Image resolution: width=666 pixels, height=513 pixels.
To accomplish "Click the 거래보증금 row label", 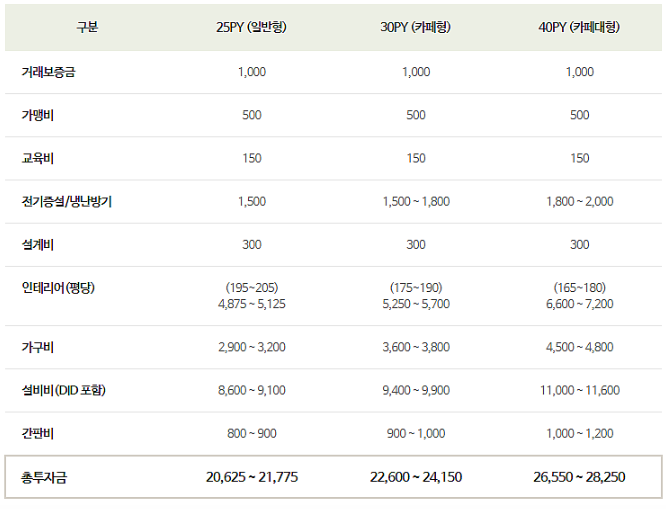I will pos(48,72).
